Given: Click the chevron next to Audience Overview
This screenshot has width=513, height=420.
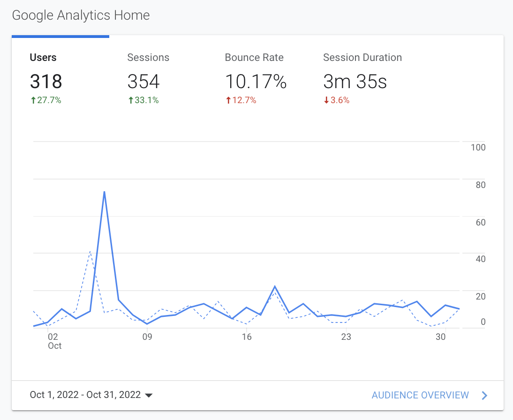Looking at the screenshot, I should pyautogui.click(x=484, y=396).
